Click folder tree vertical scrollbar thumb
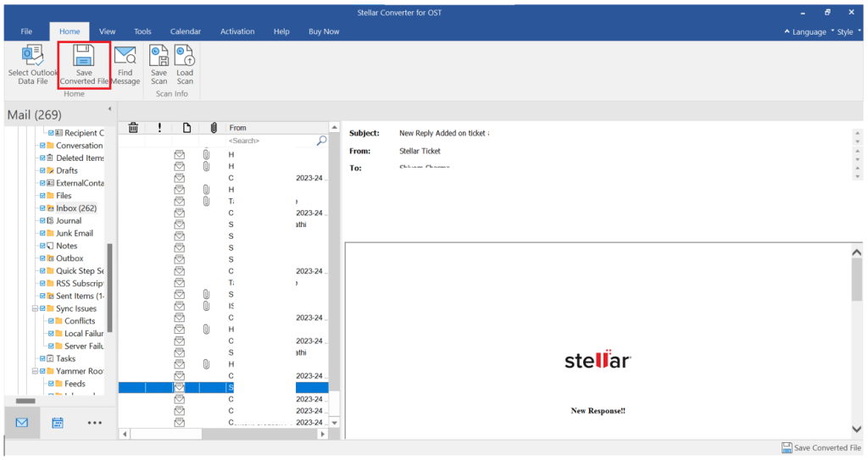Viewport: 868px width, 460px height. (x=109, y=288)
